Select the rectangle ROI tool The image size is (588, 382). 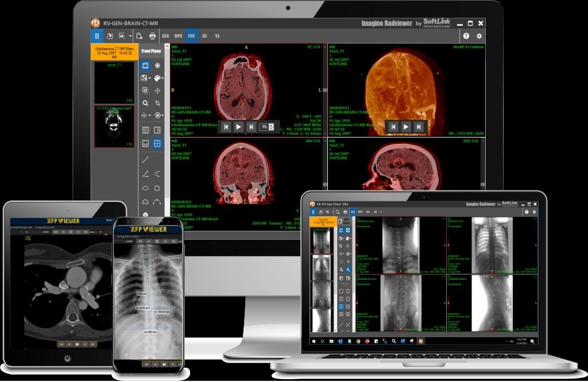point(157,188)
